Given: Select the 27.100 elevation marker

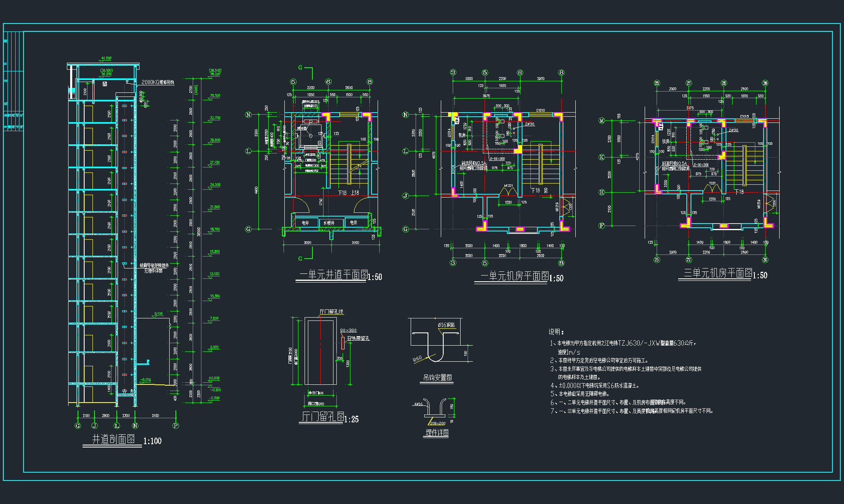Looking at the screenshot, I should tap(215, 162).
